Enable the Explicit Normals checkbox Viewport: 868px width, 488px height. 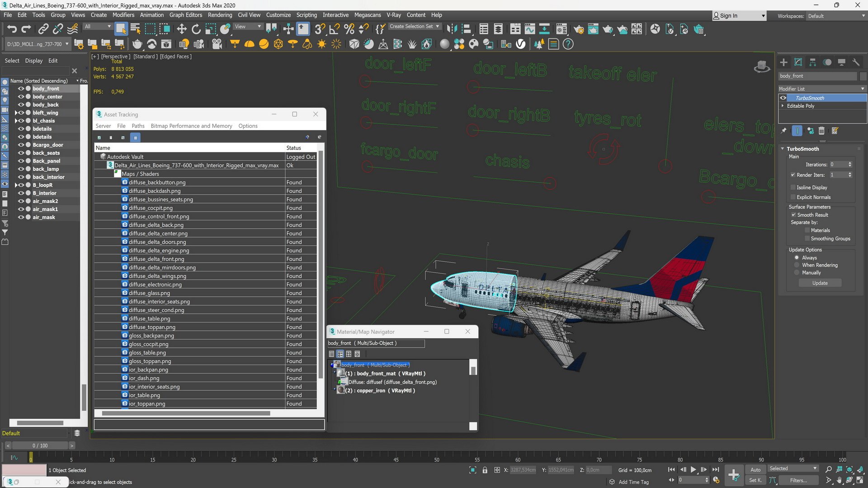pyautogui.click(x=793, y=197)
